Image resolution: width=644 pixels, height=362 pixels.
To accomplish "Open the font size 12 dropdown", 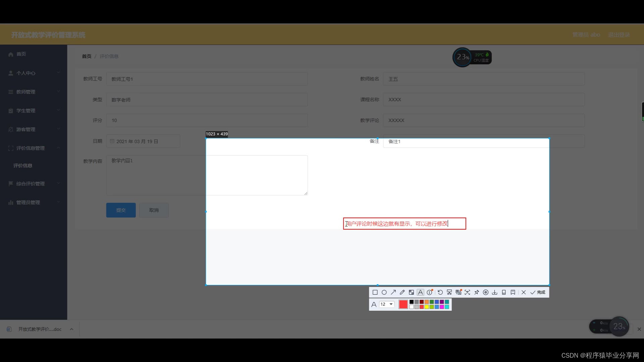I will coord(387,304).
